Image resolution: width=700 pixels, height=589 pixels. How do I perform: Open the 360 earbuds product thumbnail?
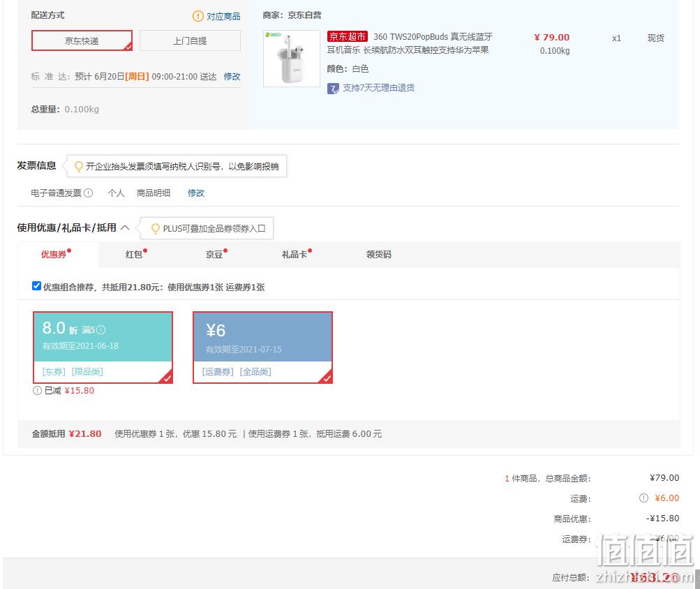pos(292,59)
